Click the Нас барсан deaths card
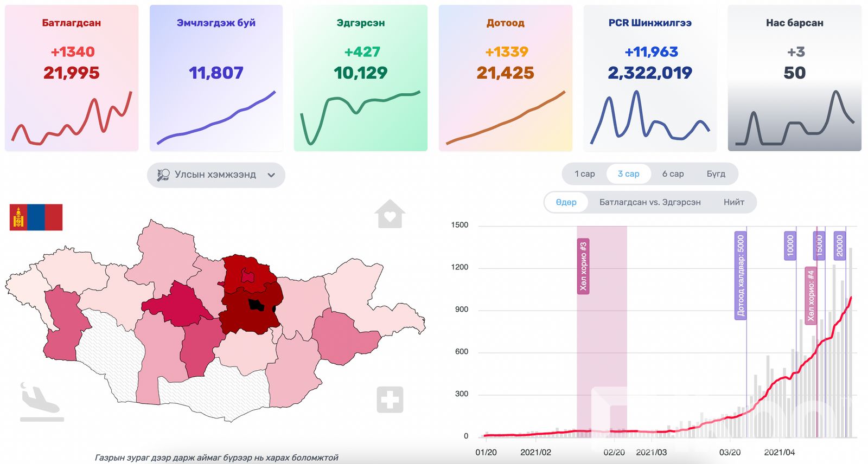Viewport: 868px width, 464px height. (794, 78)
